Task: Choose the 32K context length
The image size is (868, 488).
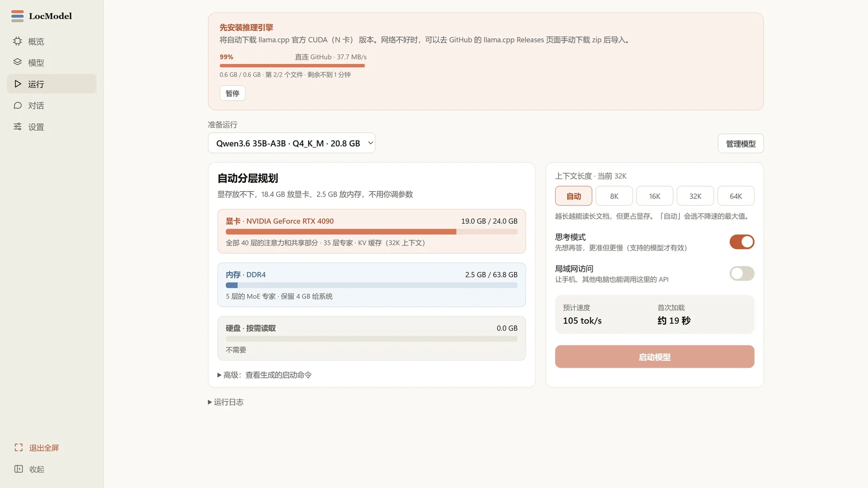Action: click(x=695, y=196)
